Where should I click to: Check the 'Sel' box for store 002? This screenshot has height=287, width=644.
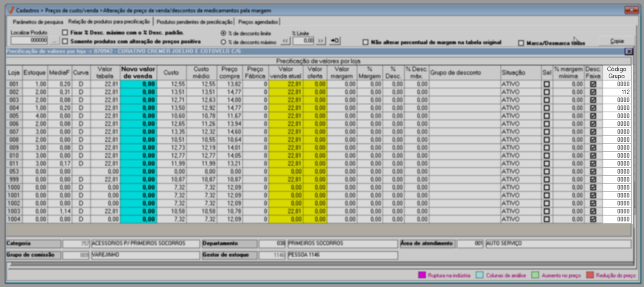pyautogui.click(x=547, y=92)
